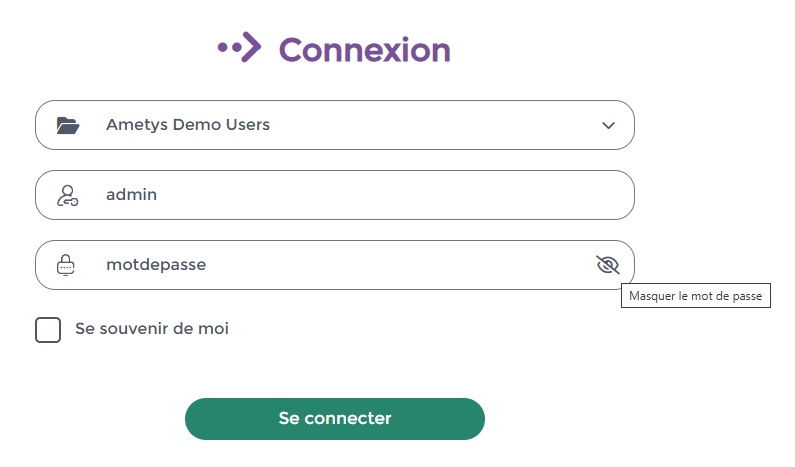Submit with the Se connecter button
The image size is (795, 467).
(335, 419)
